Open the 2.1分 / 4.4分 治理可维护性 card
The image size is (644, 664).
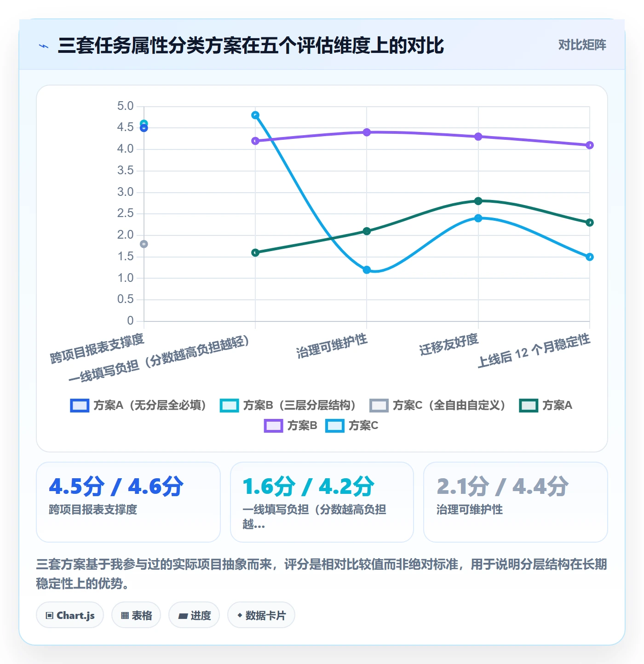click(516, 502)
